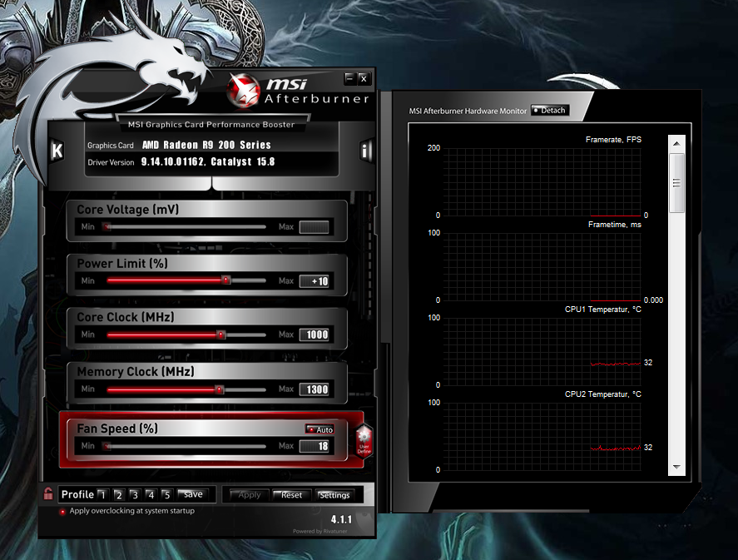738x560 pixels.
Task: Click the Core Clock value field 1000
Action: tap(314, 335)
